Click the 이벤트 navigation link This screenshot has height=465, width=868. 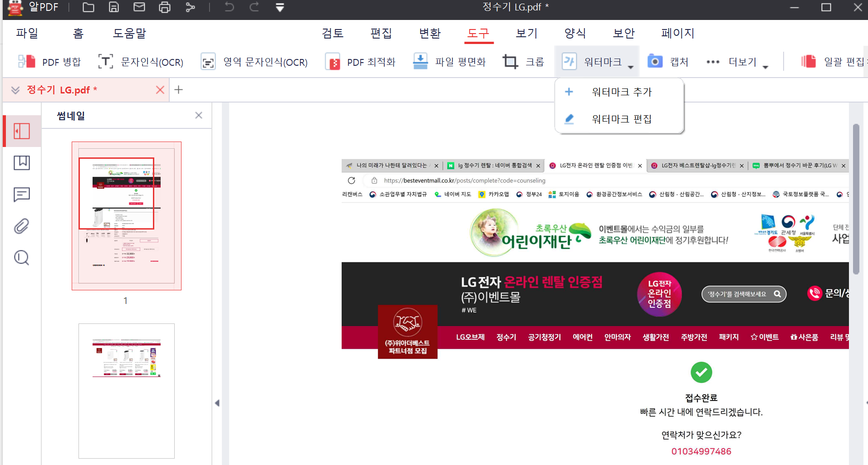765,337
